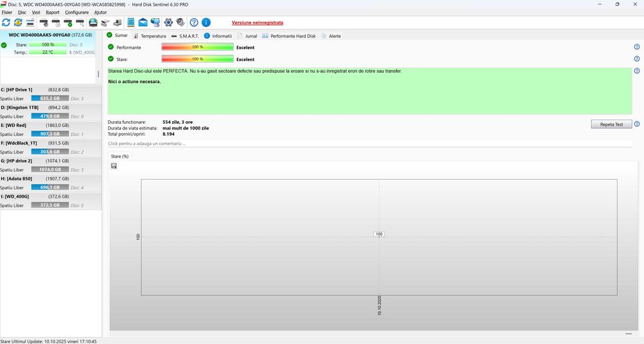Click the globe on disk toolbar icon
The width and height of the screenshot is (644, 344).
click(x=93, y=23)
